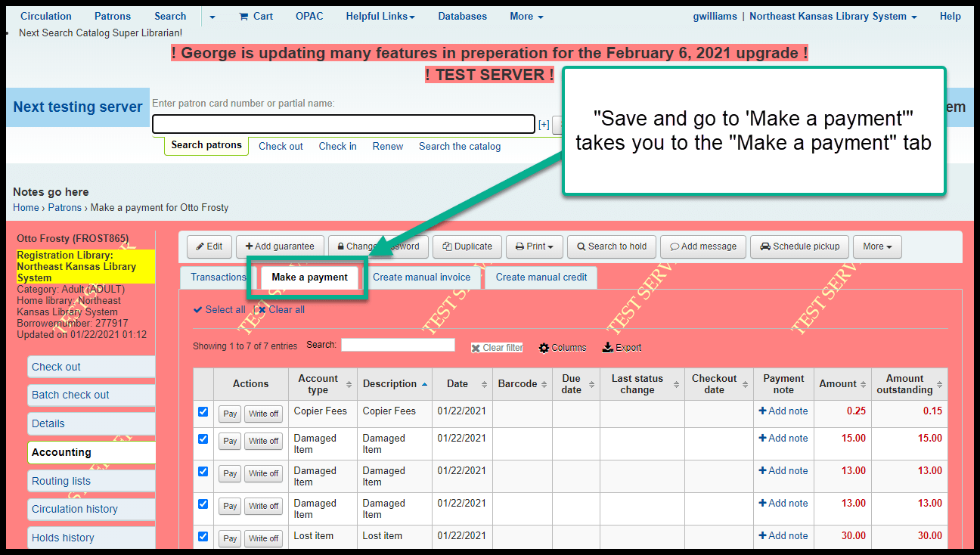The width and height of the screenshot is (980, 555).
Task: Open Batch check out in sidebar
Action: coord(91,395)
